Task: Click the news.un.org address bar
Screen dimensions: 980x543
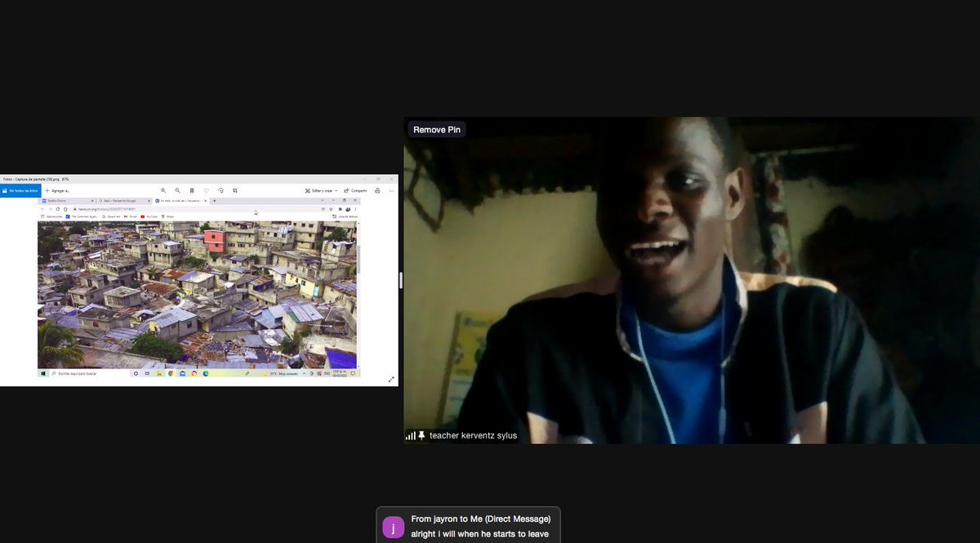Action: point(195,209)
